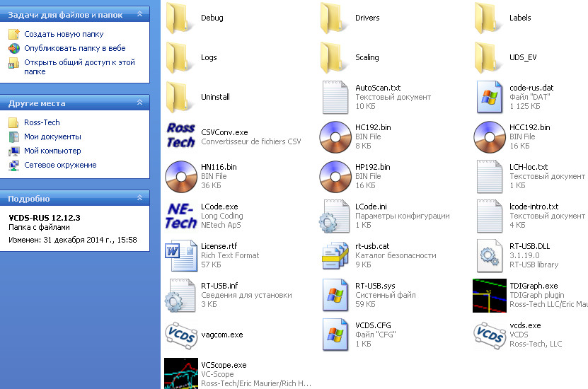The image size is (588, 389).
Task: Select the rt-usb.cat catalog icon
Action: coord(335,255)
